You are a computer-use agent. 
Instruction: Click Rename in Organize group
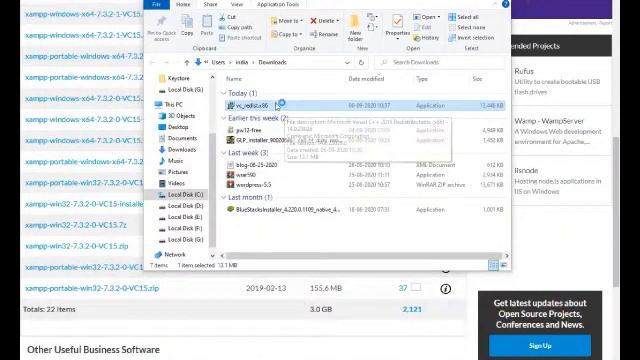(x=324, y=34)
